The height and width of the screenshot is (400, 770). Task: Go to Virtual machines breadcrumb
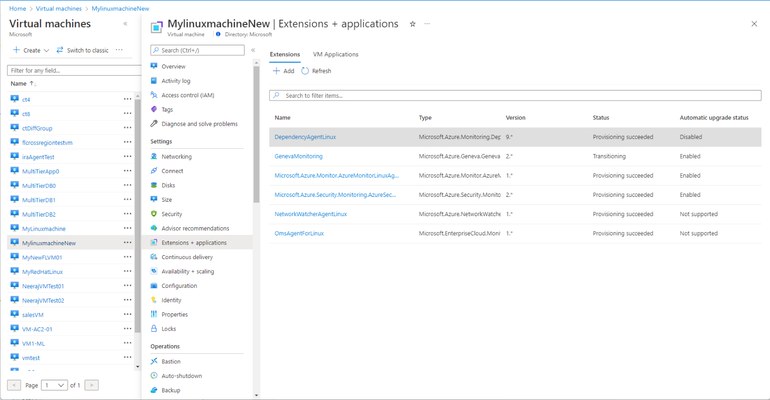pos(59,8)
